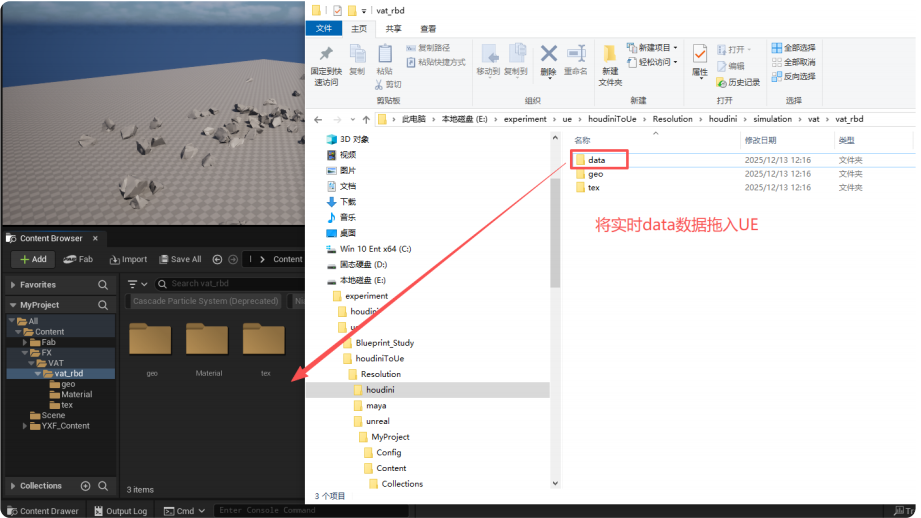Click the select all option in ribbon
The width and height of the screenshot is (921, 518).
(x=793, y=48)
